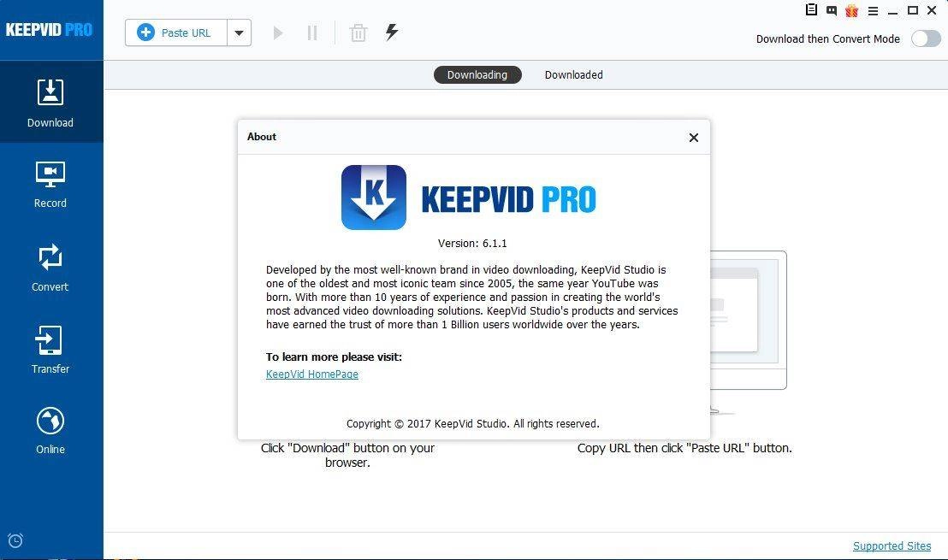Click the Version: 6.1.1 text
This screenshot has height=560, width=948.
[x=472, y=244]
